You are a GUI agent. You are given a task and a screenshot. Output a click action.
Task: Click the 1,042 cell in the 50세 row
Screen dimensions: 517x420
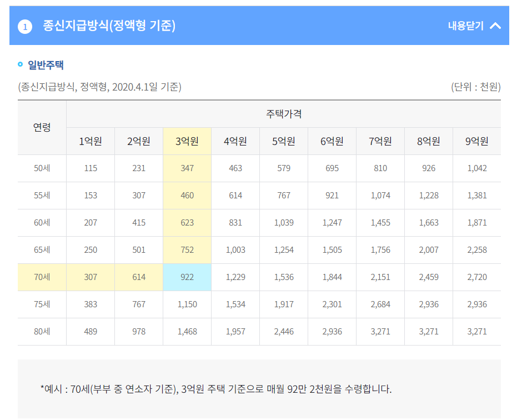pos(477,168)
